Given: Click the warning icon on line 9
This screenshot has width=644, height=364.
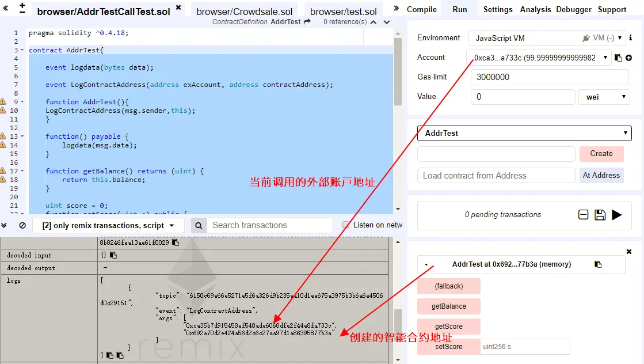Looking at the screenshot, I should pyautogui.click(x=3, y=101).
